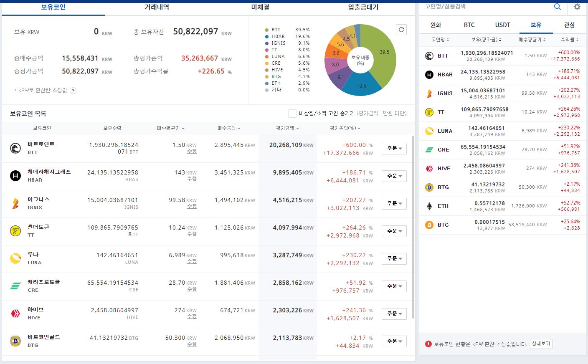Click the 상세보기 button

541,344
